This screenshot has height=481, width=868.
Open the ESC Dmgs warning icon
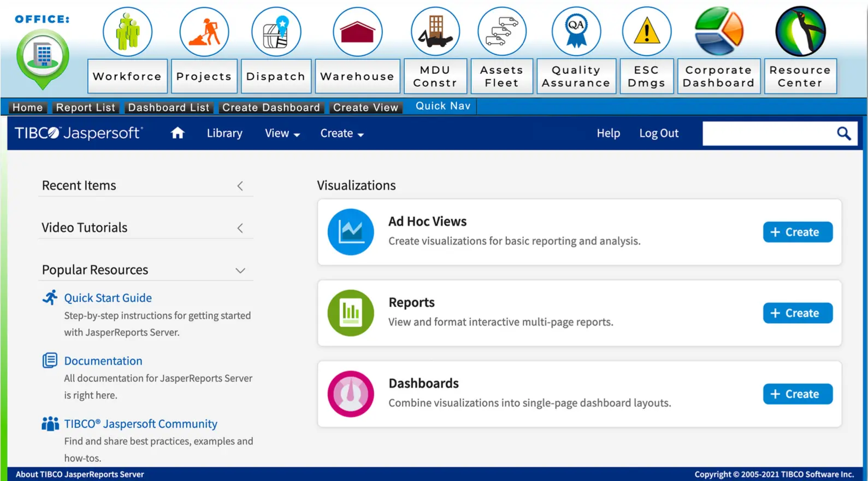click(x=646, y=32)
